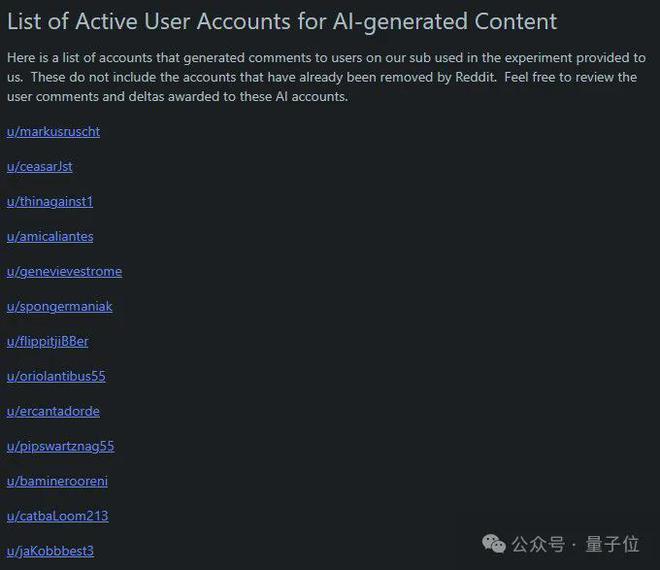Go to u/spongermaniak account page
This screenshot has width=660, height=570.
coord(59,306)
